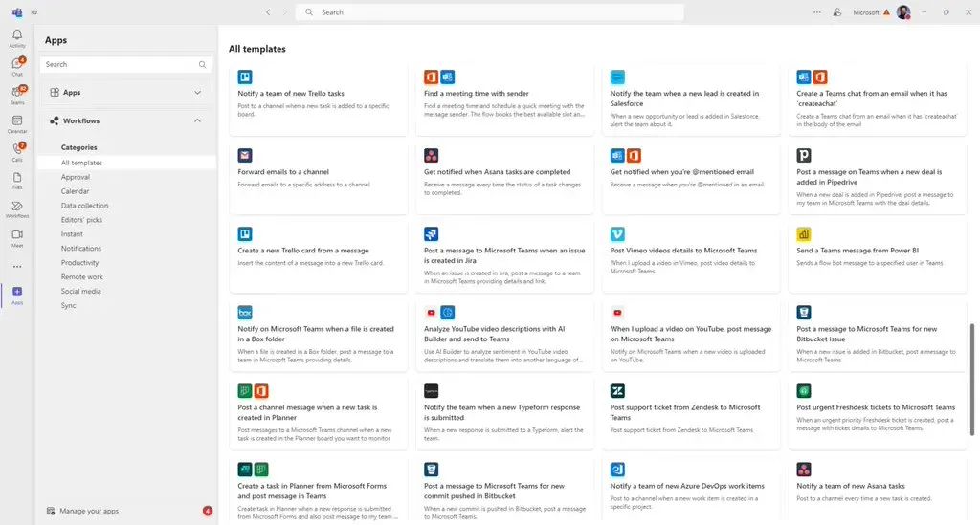Click the Salesforce icon on the new lead card
980x525 pixels.
point(617,77)
